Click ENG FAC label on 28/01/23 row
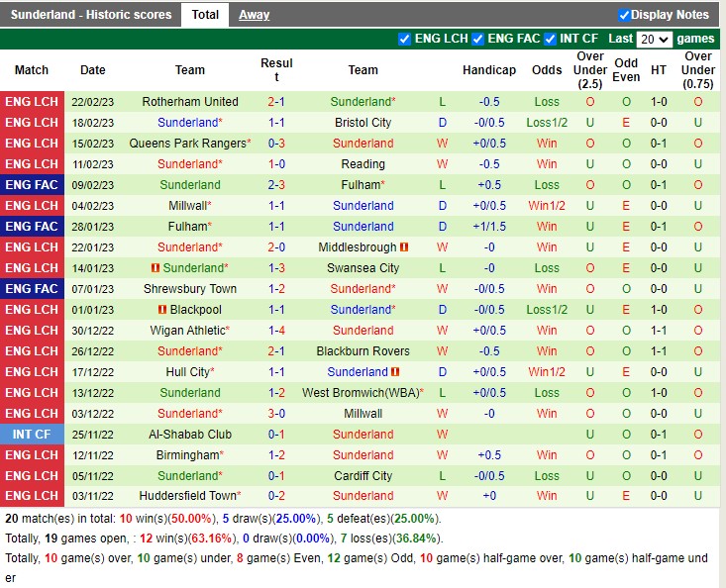Viewport: 726px width, 588px height. (32, 227)
